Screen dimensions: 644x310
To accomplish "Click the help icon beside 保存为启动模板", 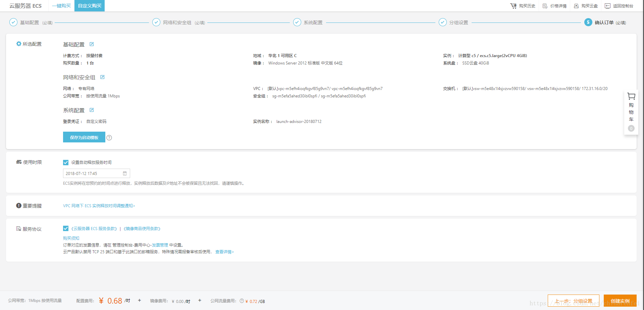I will tap(109, 138).
